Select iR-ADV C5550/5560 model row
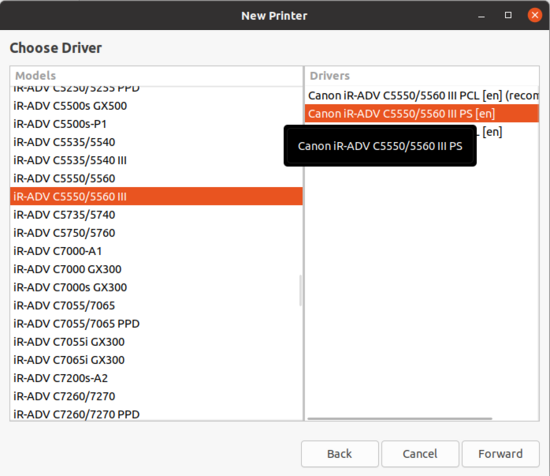The height and width of the screenshot is (476, 550). click(156, 178)
